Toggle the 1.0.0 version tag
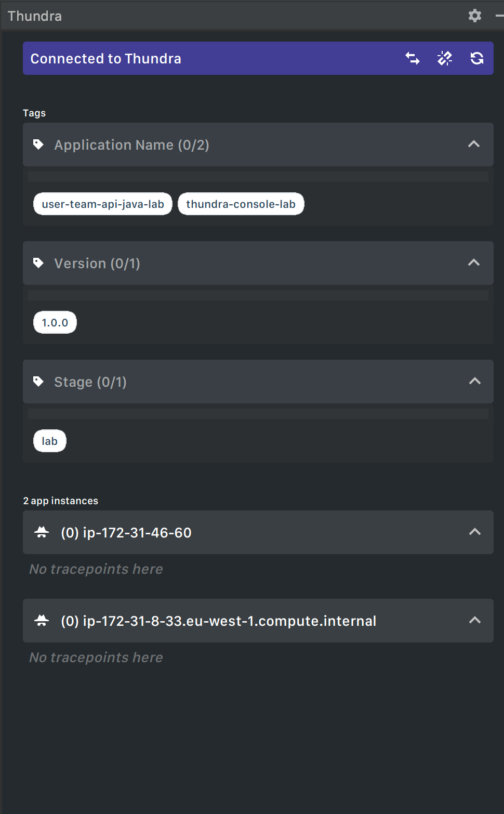The width and height of the screenshot is (504, 814). click(x=55, y=322)
